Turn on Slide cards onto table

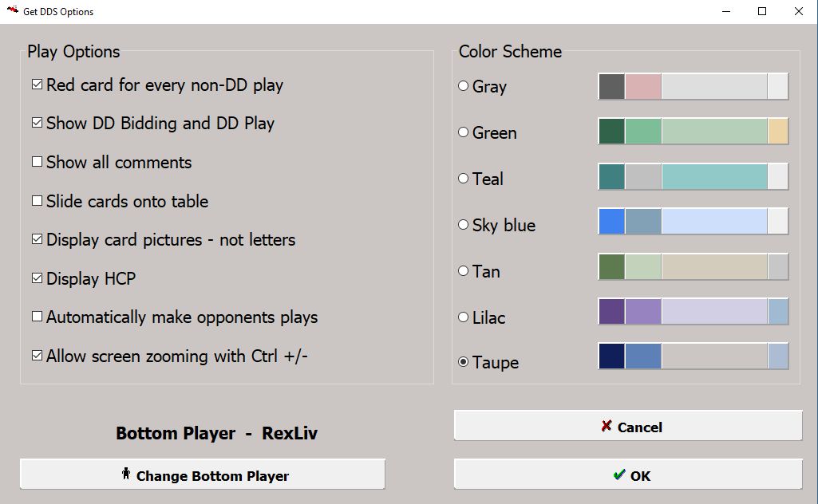pyautogui.click(x=38, y=201)
